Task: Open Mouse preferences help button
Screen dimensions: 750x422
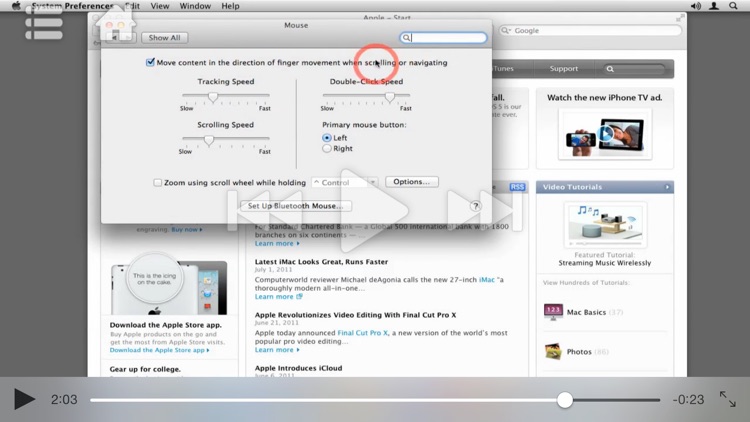Action: point(475,206)
